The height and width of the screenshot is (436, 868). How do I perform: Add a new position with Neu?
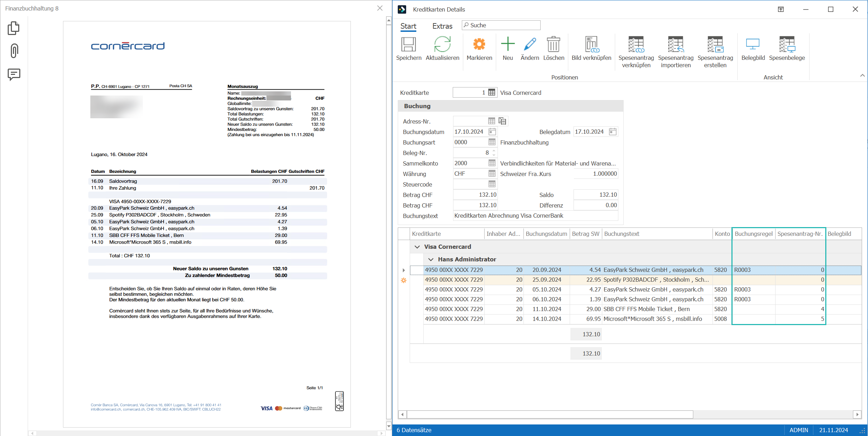point(508,44)
